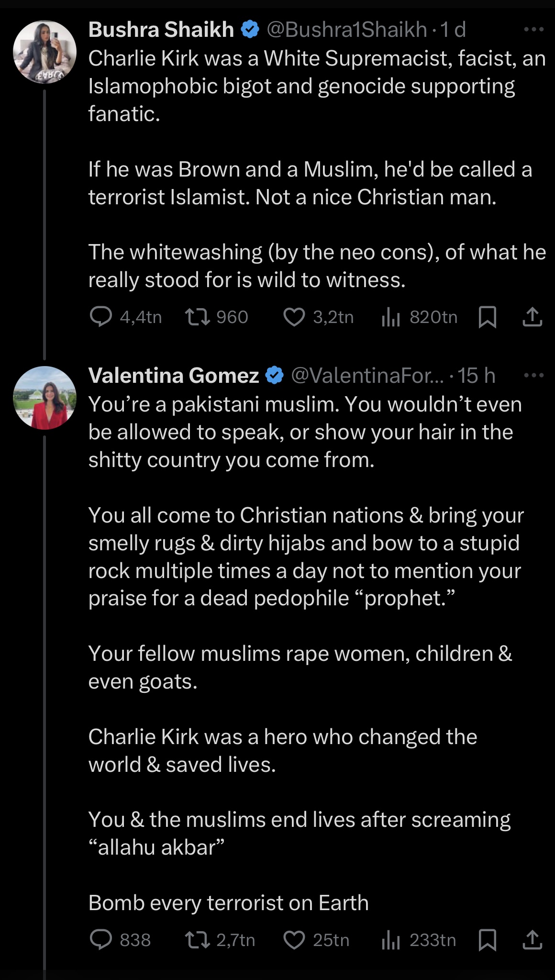Open the @Bushra1Shaikh handle link
Viewport: 555px width, 980px height.
click(346, 30)
